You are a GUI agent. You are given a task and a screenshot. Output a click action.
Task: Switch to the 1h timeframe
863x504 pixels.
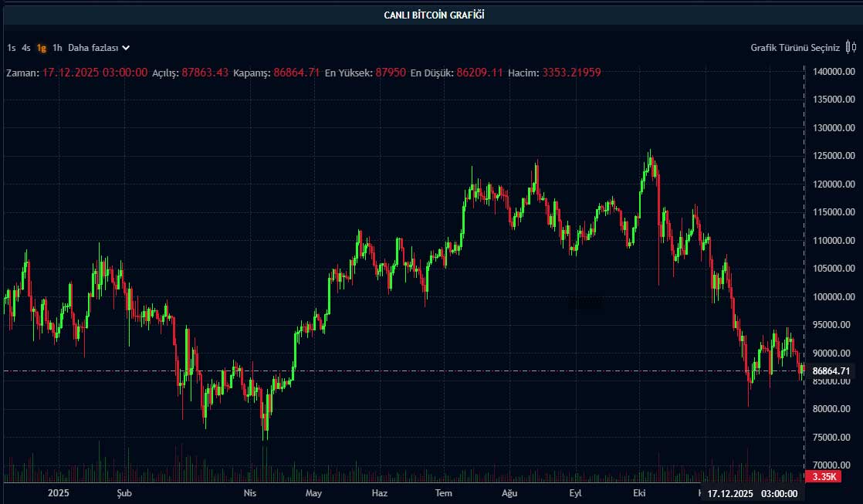(x=56, y=48)
